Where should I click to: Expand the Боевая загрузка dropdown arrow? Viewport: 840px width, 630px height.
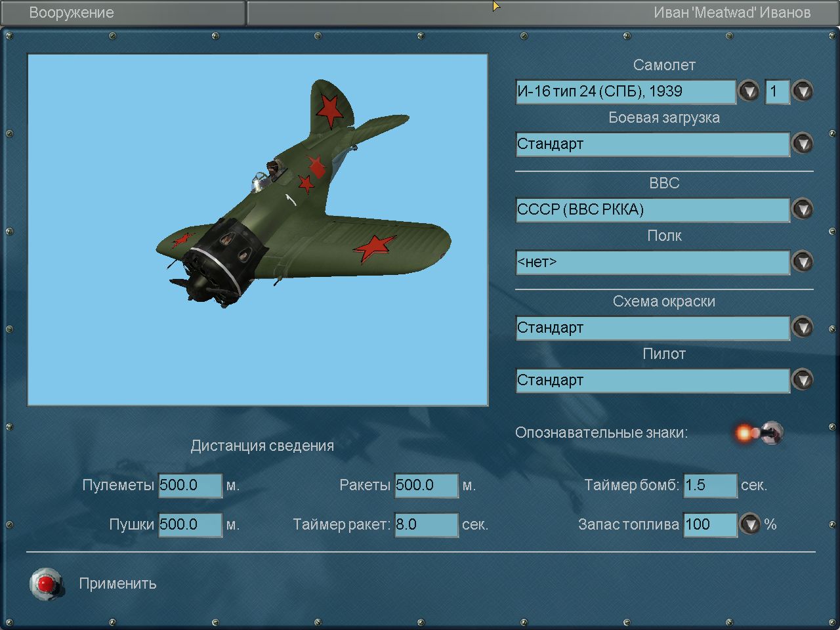803,144
